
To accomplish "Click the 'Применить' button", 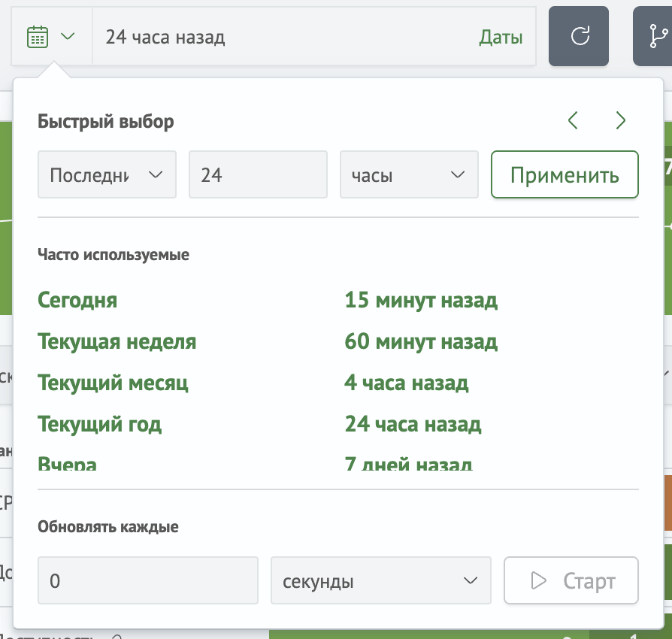I will (x=565, y=174).
